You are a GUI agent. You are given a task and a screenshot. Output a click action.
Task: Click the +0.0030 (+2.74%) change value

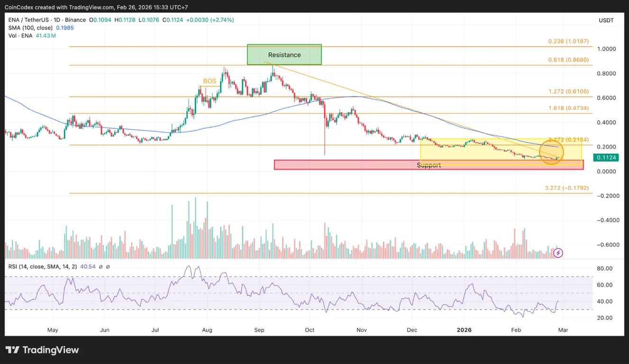tap(210, 20)
